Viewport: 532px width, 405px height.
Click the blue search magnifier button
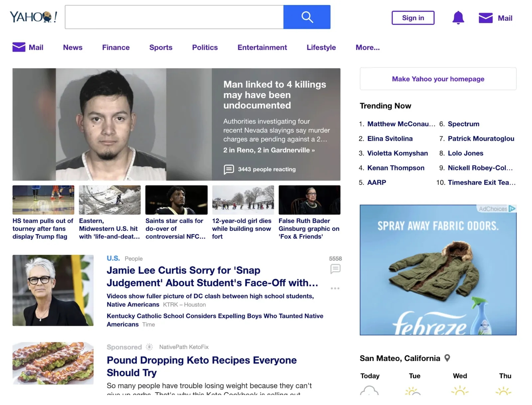(x=307, y=17)
